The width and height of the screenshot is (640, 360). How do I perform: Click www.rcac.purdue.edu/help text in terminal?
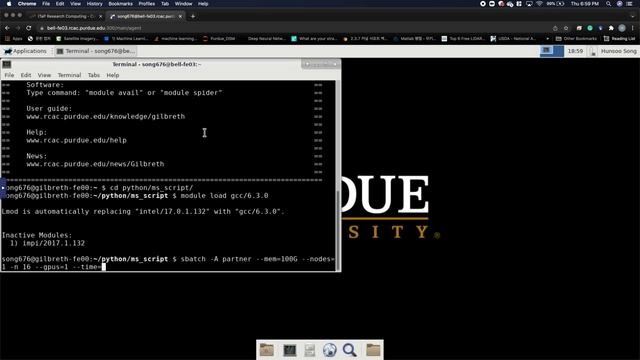point(76,140)
